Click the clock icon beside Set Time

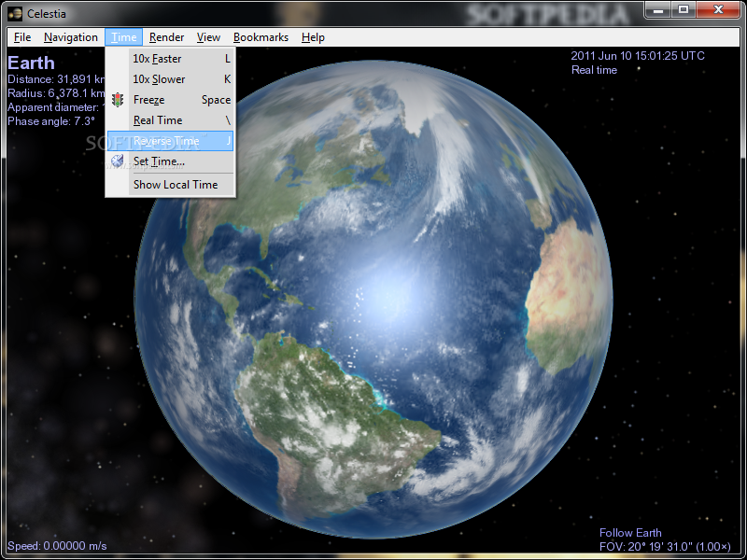tap(118, 161)
